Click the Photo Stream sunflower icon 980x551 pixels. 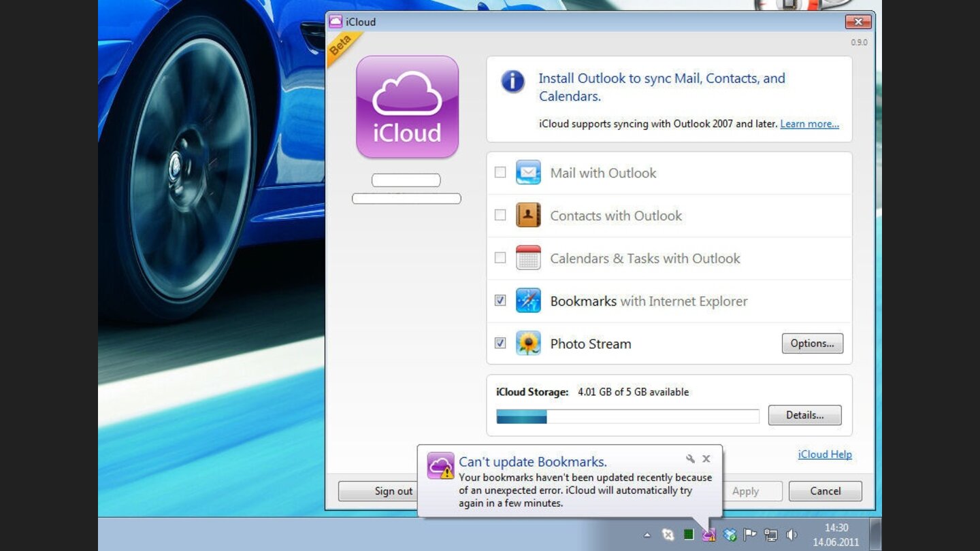click(528, 344)
